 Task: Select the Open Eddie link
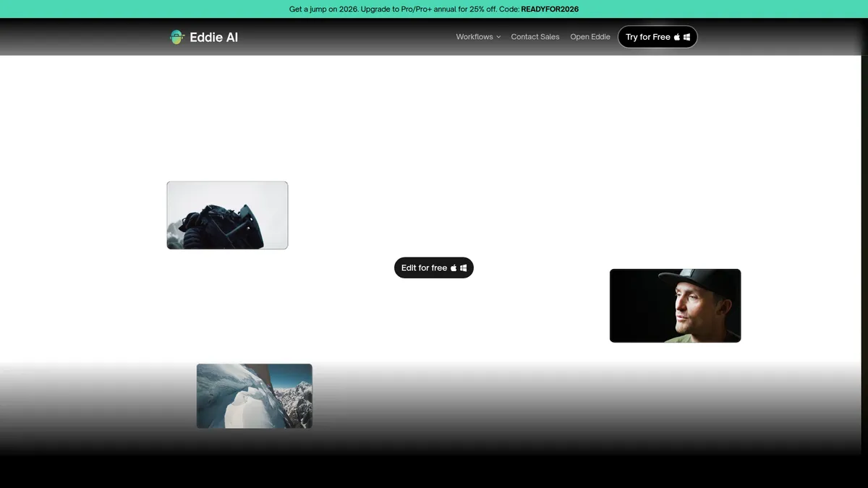[590, 37]
